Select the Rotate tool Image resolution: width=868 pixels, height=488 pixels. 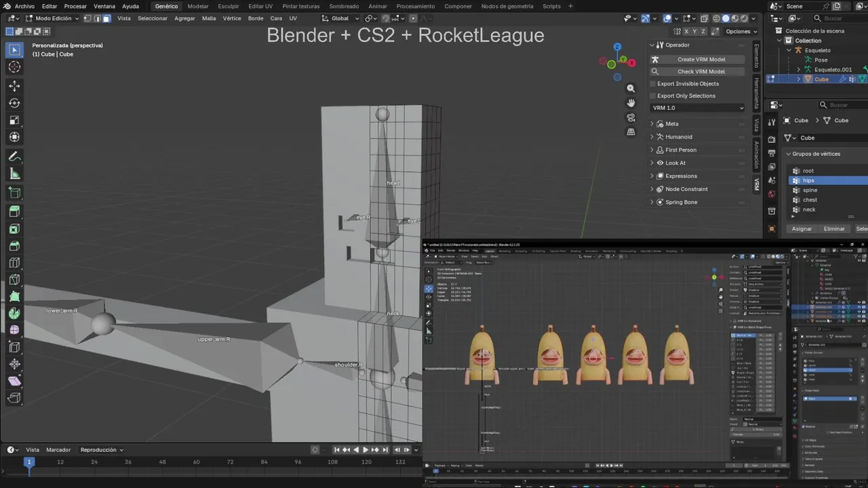pyautogui.click(x=14, y=103)
